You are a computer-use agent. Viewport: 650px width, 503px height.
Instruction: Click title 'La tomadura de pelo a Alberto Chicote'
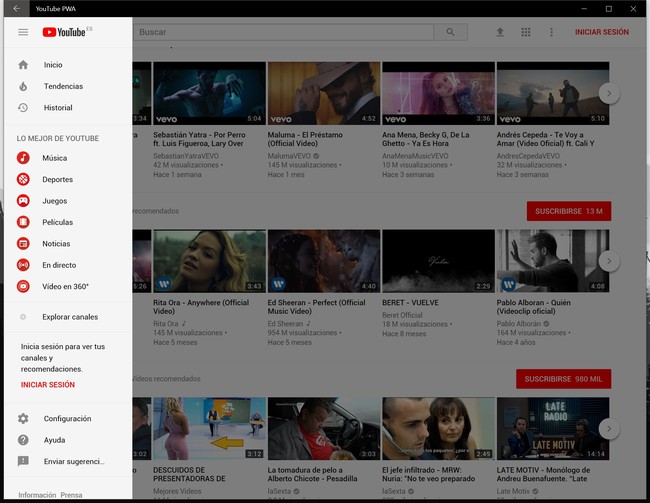click(313, 474)
